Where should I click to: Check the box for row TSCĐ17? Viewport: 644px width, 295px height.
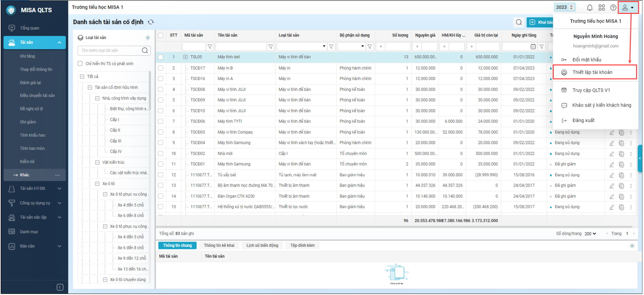click(160, 68)
